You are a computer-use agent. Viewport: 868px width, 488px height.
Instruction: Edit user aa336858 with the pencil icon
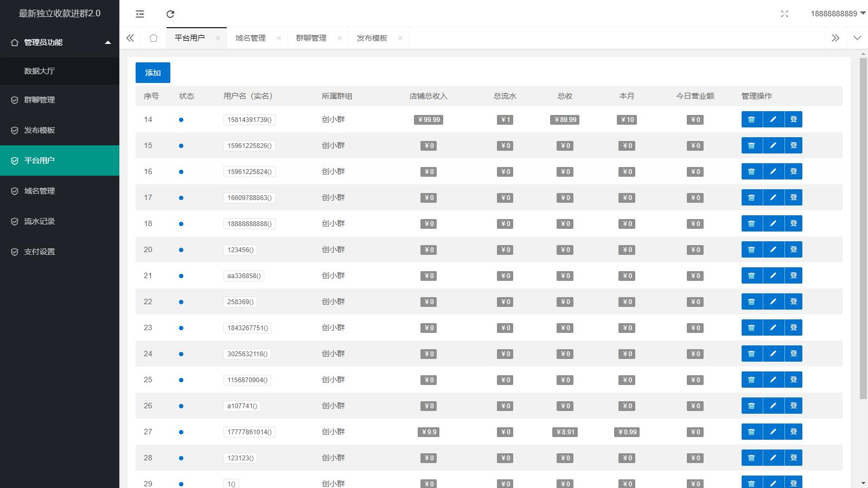pyautogui.click(x=773, y=275)
